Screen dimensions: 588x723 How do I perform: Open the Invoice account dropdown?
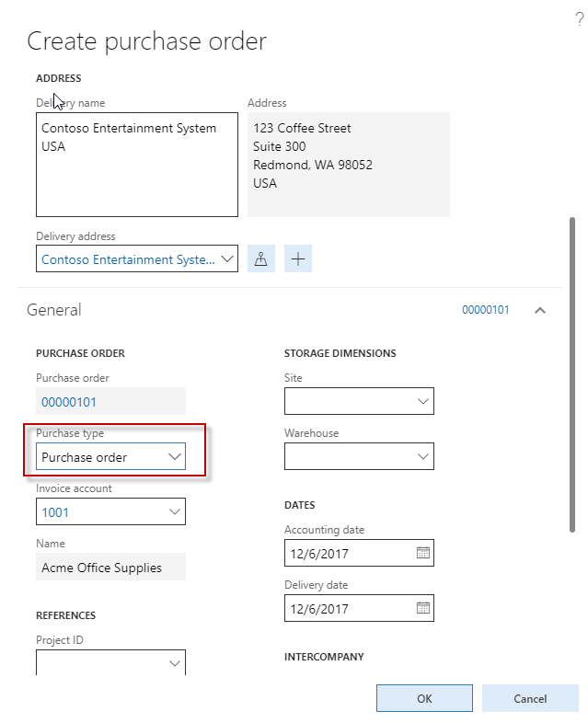pyautogui.click(x=175, y=511)
